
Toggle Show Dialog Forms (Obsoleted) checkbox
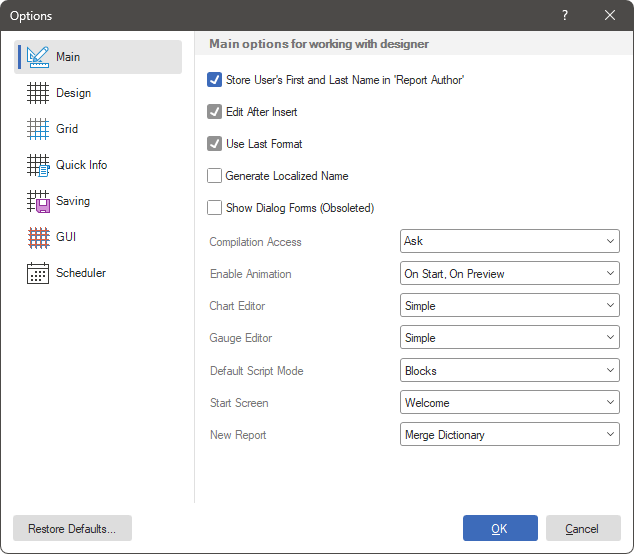pyautogui.click(x=214, y=208)
